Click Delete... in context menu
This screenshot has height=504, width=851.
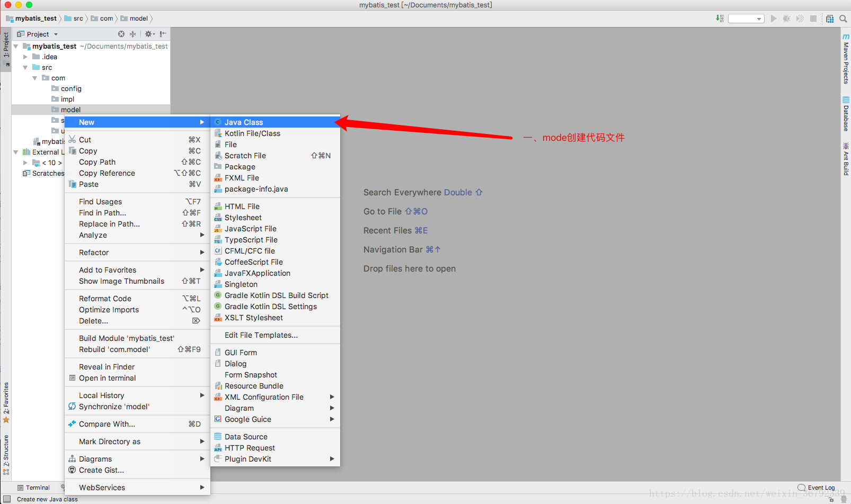coord(137,321)
